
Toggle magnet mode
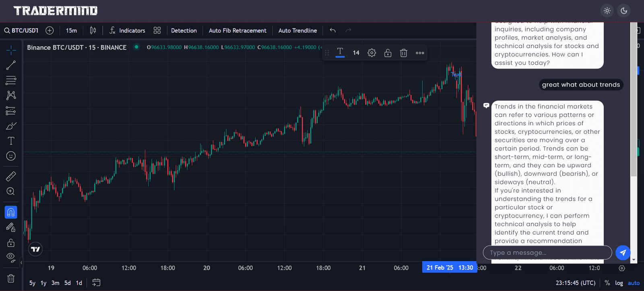click(11, 212)
